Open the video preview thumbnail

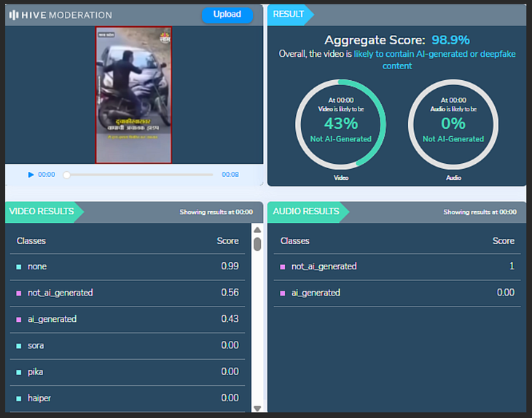133,95
